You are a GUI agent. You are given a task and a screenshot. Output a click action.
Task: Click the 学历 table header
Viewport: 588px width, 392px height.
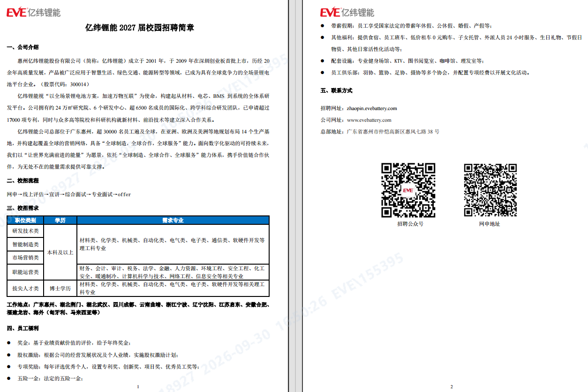click(60, 220)
